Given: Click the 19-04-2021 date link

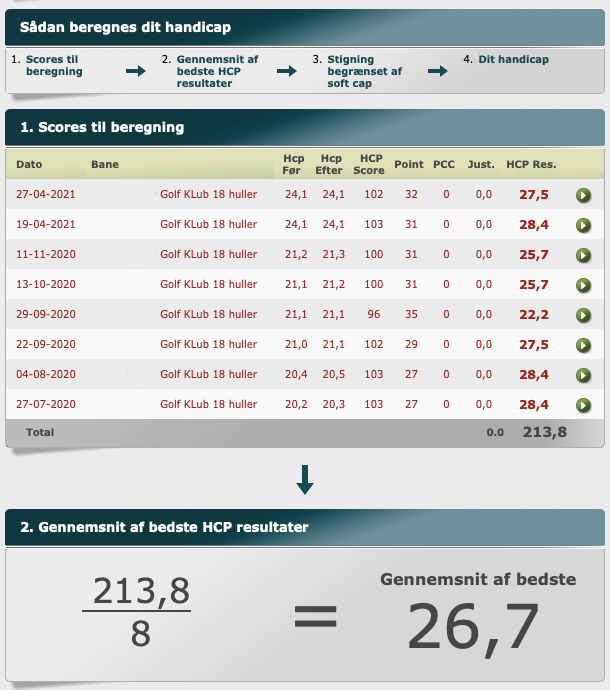Looking at the screenshot, I should (x=46, y=225).
